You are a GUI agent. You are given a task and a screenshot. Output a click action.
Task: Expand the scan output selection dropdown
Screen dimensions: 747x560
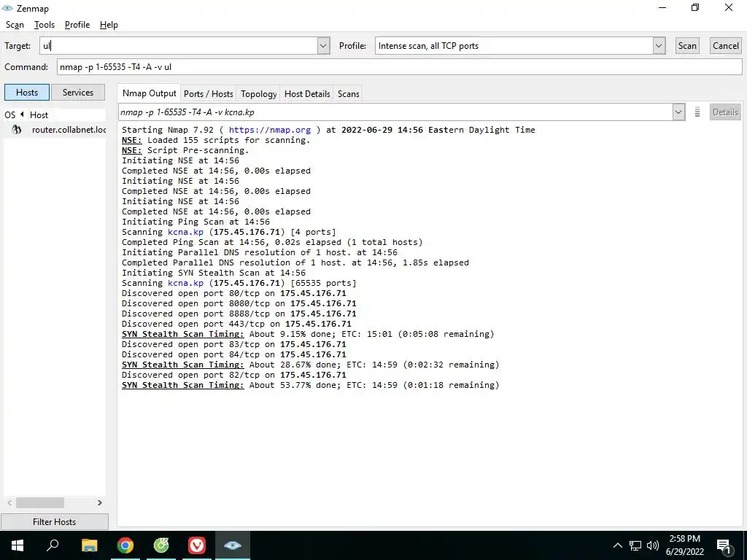pyautogui.click(x=678, y=112)
